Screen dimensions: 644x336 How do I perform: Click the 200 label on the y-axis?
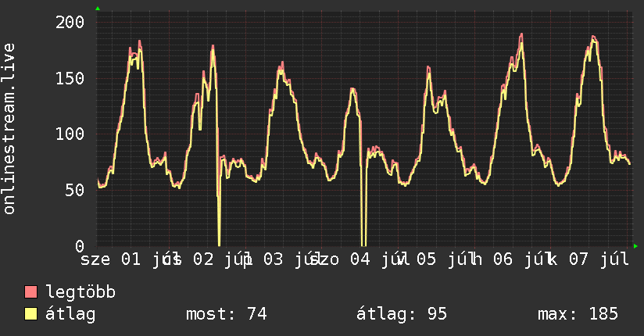[x=70, y=22]
